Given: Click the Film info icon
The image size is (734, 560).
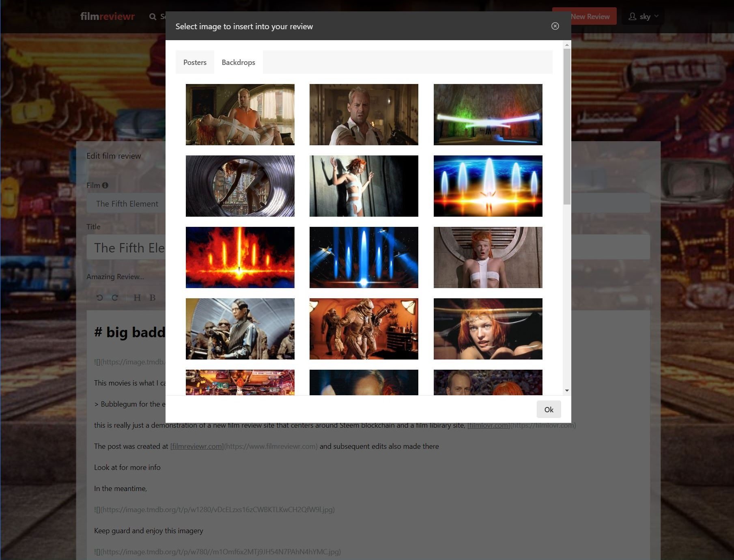Looking at the screenshot, I should tap(105, 185).
